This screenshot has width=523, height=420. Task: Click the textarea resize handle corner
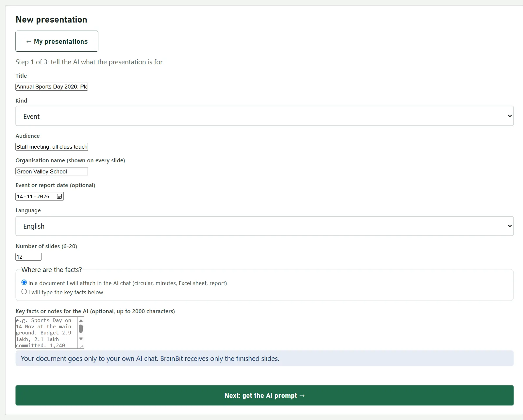pyautogui.click(x=81, y=346)
